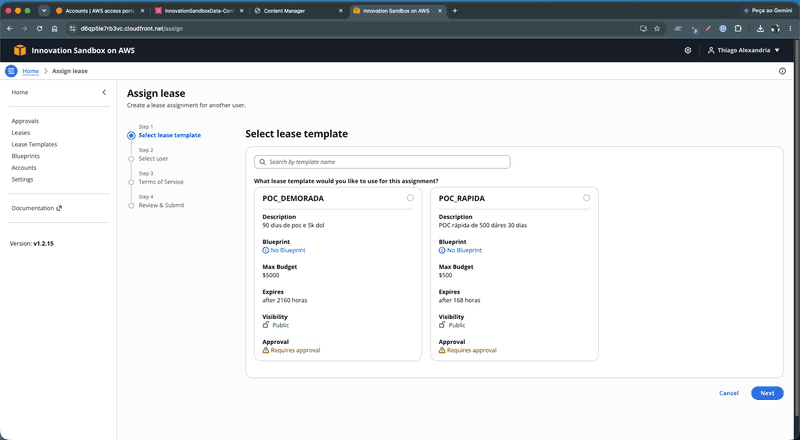Screen dimensions: 800x440
Task: Click No Blueprint info link in POC_RAPIDA
Action: pyautogui.click(x=460, y=250)
